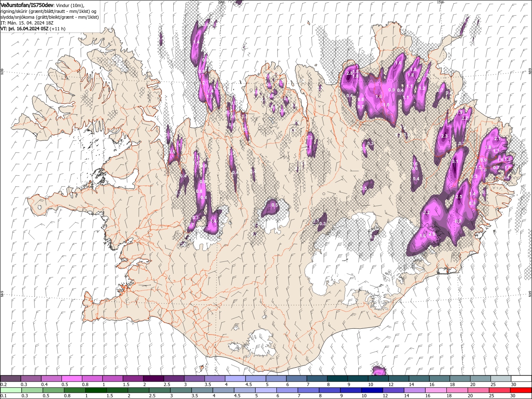Click the 2.1 snowfall value near the east coast

click(x=497, y=139)
